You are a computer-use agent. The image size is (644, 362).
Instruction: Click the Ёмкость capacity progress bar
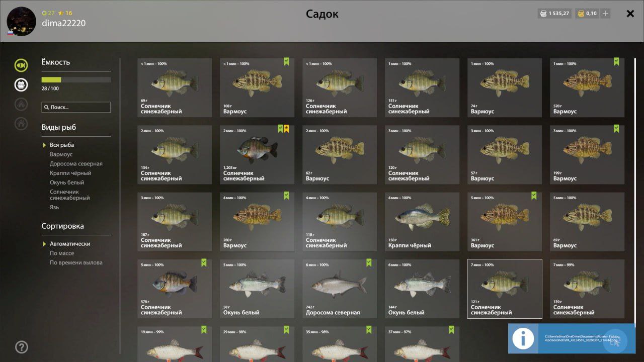[76, 79]
